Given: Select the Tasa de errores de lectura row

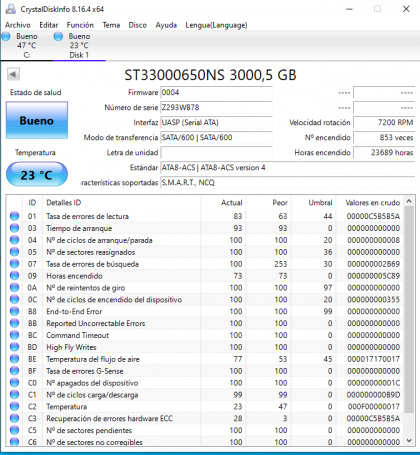Looking at the screenshot, I should tap(205, 216).
